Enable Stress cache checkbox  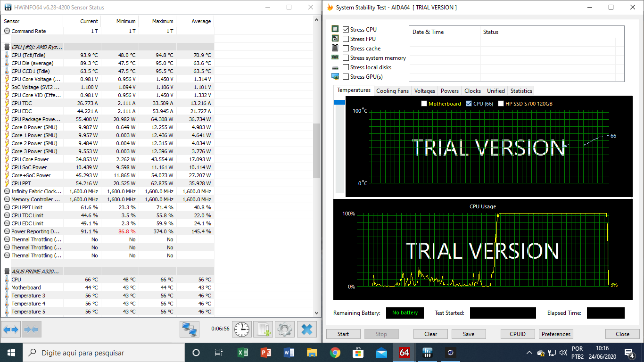point(346,48)
